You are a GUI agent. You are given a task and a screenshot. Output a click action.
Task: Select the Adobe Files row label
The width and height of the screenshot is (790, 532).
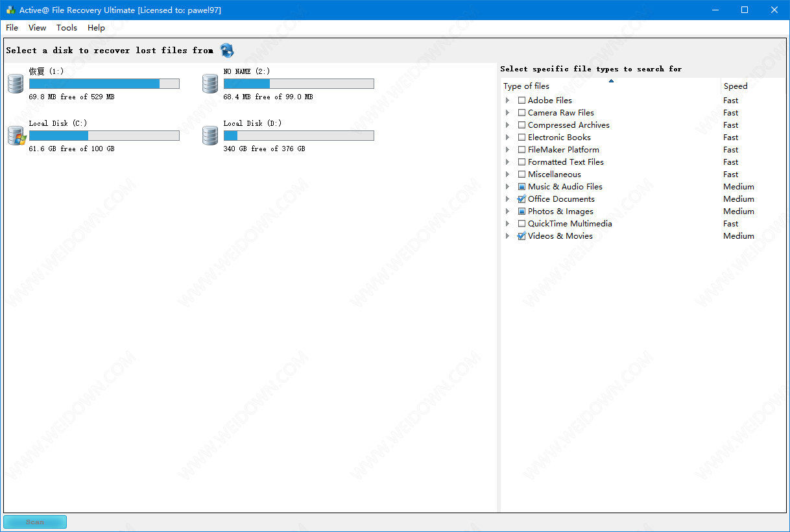point(550,101)
